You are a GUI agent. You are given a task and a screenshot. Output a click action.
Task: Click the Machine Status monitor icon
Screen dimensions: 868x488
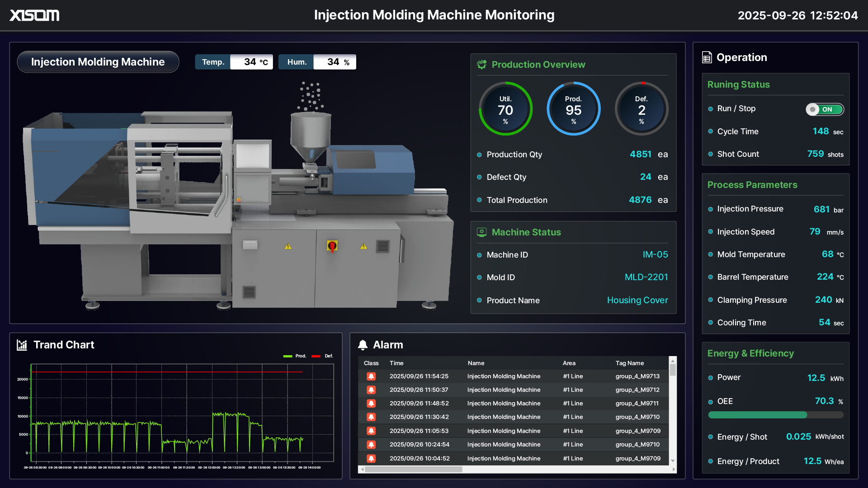(x=481, y=232)
